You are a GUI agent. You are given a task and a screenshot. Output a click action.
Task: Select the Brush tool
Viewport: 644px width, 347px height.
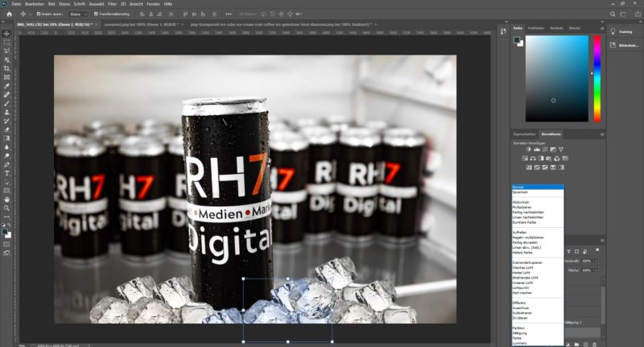(x=6, y=103)
